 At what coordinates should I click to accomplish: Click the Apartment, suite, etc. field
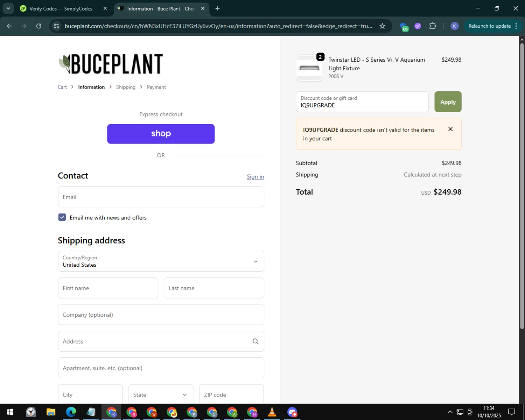click(161, 368)
